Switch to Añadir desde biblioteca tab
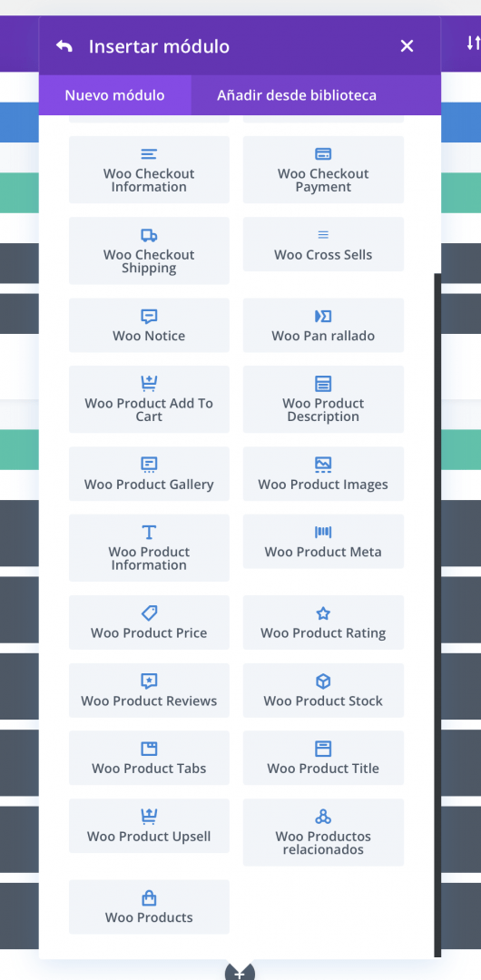The height and width of the screenshot is (980, 481). (297, 95)
